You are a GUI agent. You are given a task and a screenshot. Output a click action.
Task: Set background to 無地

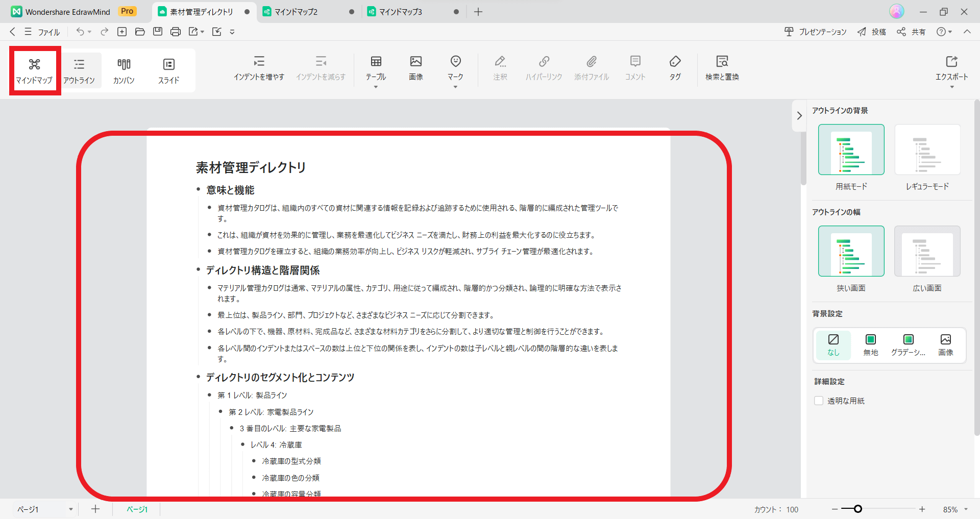[871, 345]
